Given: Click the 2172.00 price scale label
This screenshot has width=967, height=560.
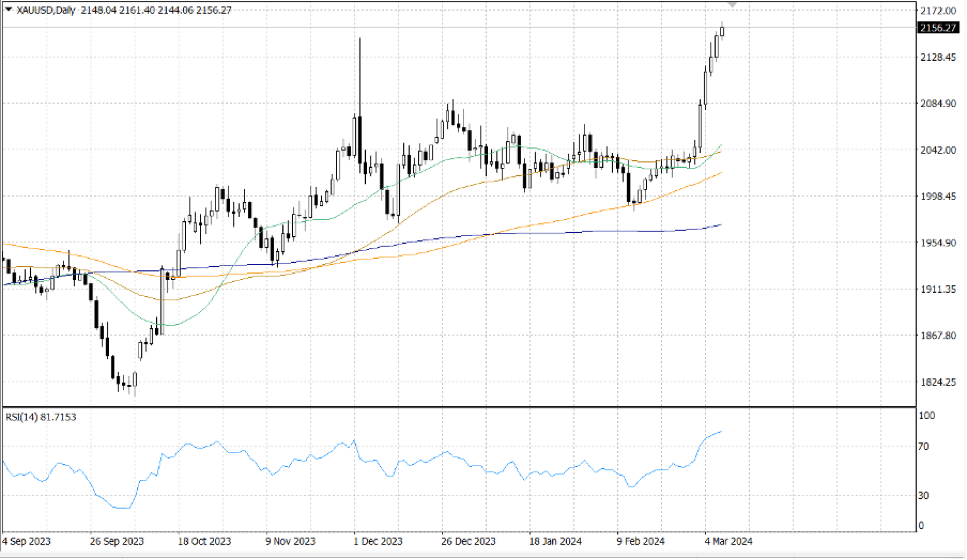Looking at the screenshot, I should (x=938, y=10).
